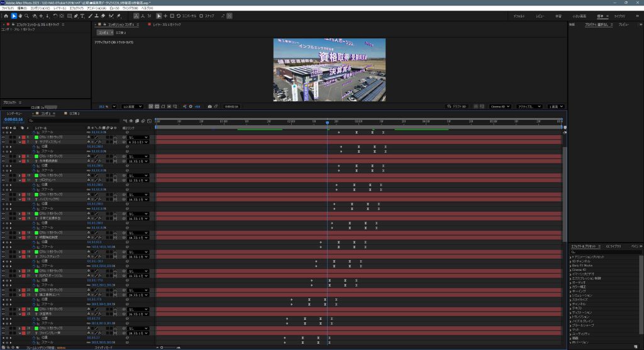
Task: Select the Hand tool
Action: [20, 15]
